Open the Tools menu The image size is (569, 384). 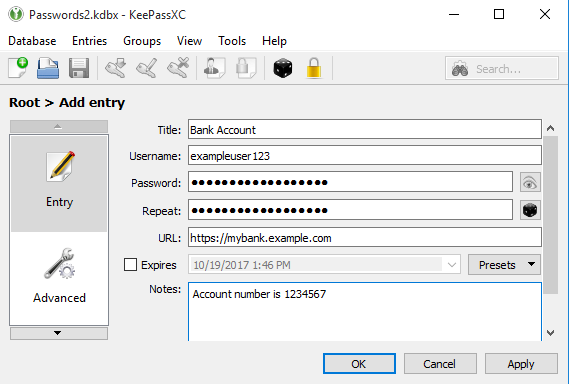coord(232,41)
